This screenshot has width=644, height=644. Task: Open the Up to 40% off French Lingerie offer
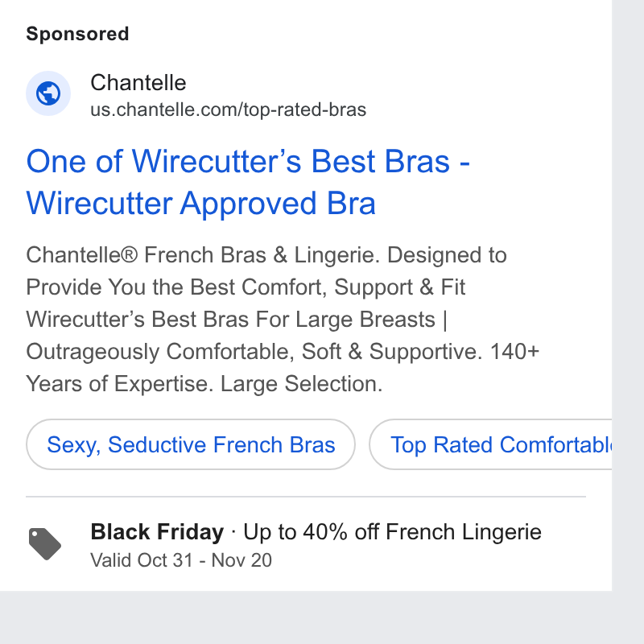pyautogui.click(x=392, y=532)
